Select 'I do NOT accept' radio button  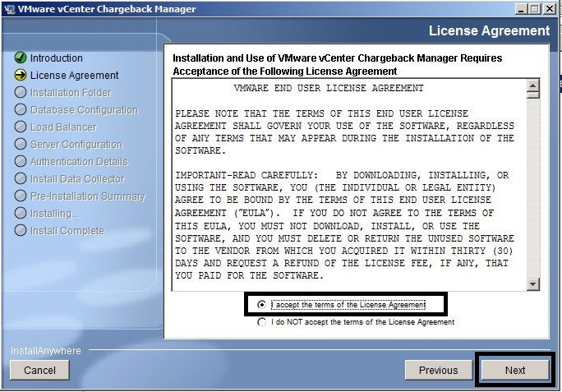pyautogui.click(x=262, y=322)
